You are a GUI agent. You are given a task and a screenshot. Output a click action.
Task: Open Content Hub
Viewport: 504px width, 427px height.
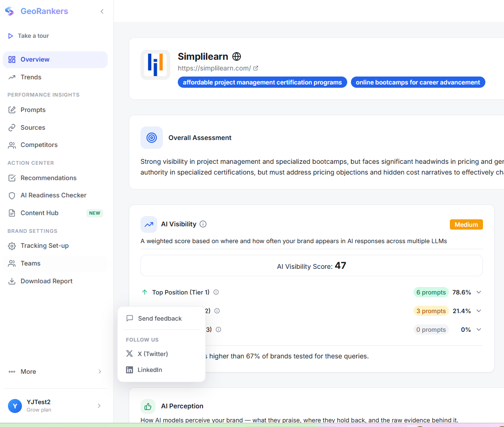[x=55, y=213]
